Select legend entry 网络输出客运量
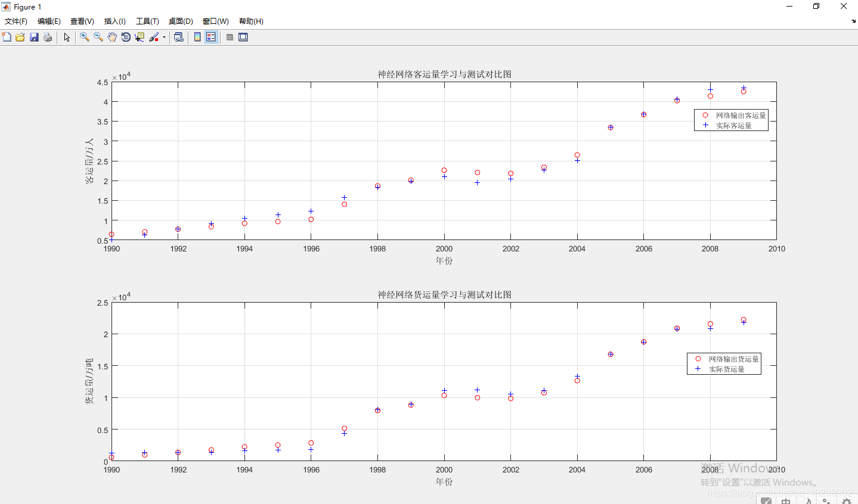This screenshot has width=858, height=504. point(741,116)
